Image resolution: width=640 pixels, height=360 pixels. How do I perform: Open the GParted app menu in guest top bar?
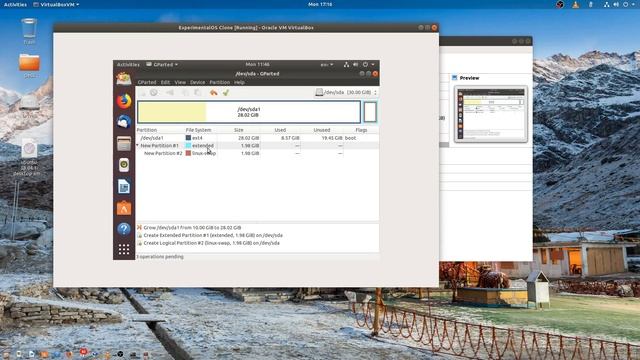tap(162, 64)
